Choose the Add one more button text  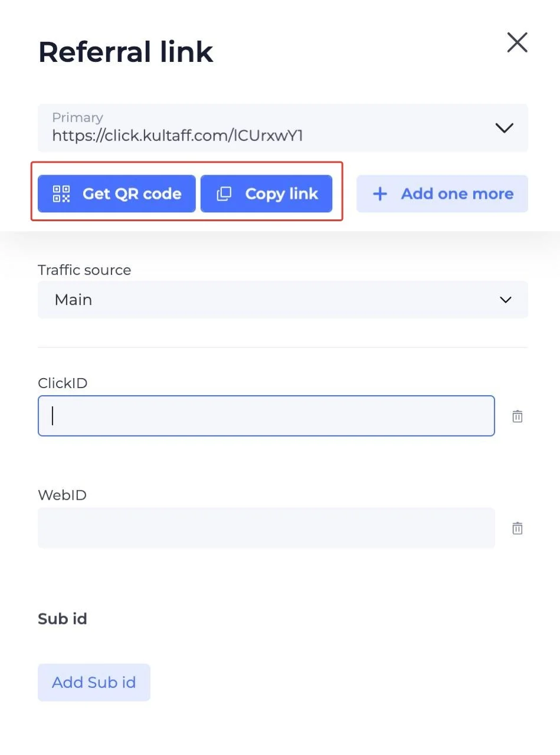tap(457, 193)
